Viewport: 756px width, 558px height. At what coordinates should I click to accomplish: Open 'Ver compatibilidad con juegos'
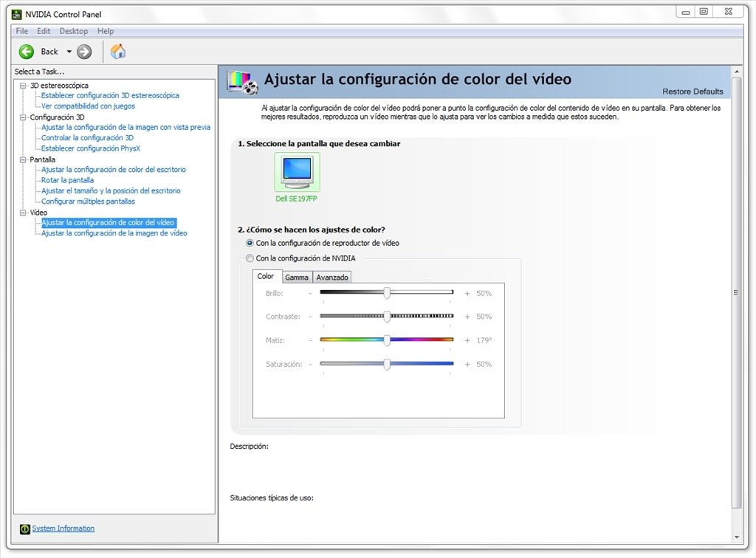click(88, 106)
